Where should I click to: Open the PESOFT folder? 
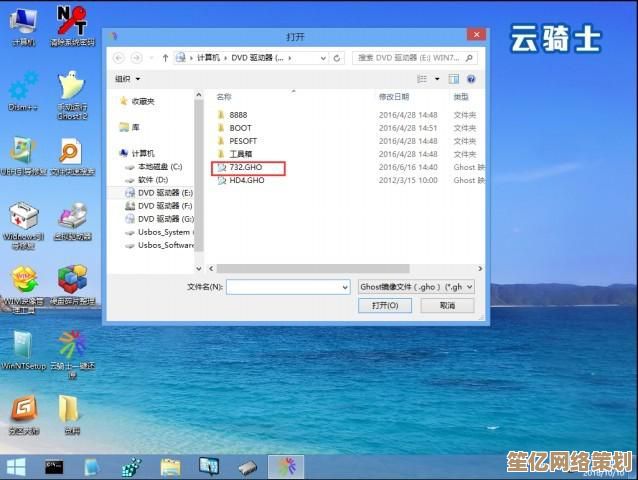tap(243, 141)
